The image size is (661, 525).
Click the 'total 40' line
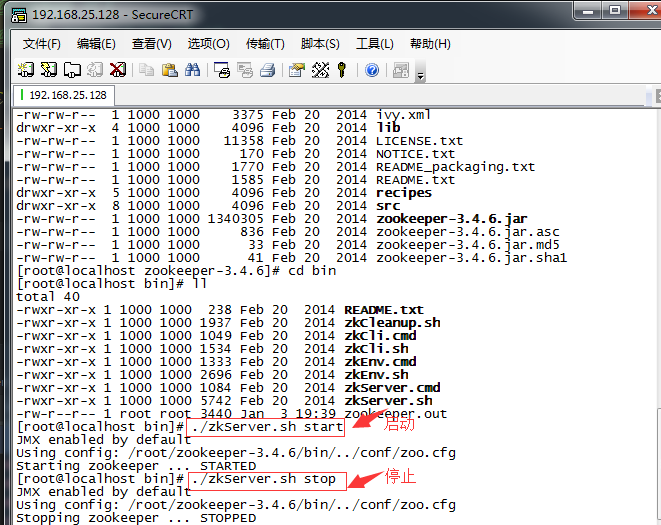coord(48,297)
